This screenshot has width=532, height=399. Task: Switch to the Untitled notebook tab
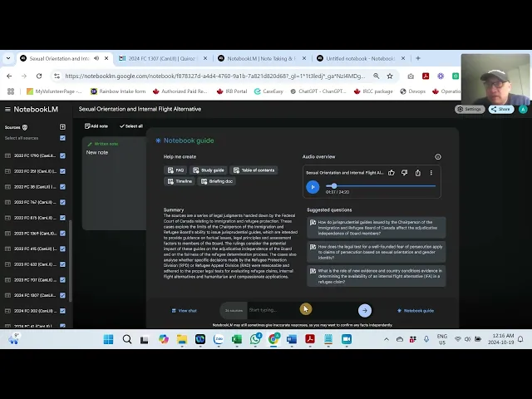point(361,58)
